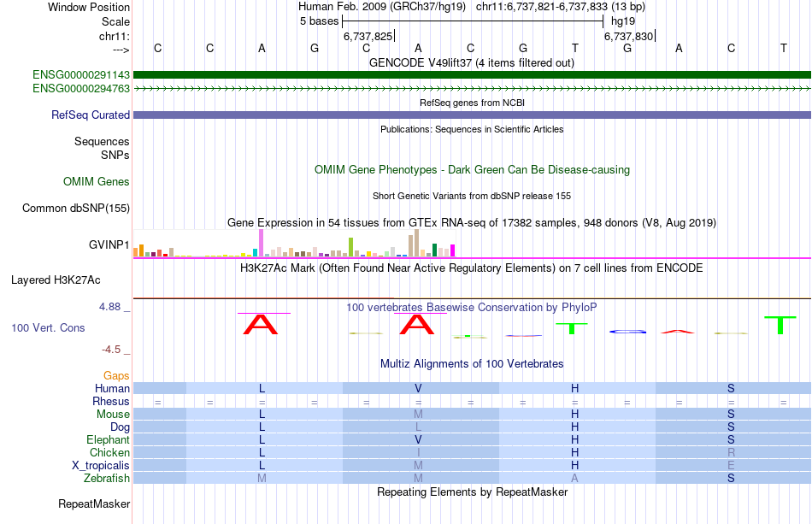
Task: Select the Dog alignment row label
Action: click(x=120, y=427)
